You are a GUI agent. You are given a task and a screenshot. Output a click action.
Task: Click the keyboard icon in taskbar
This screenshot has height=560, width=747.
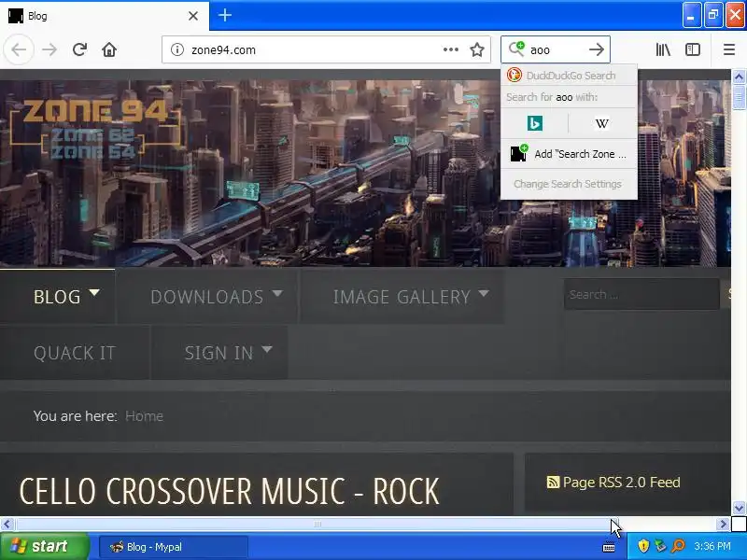[609, 547]
